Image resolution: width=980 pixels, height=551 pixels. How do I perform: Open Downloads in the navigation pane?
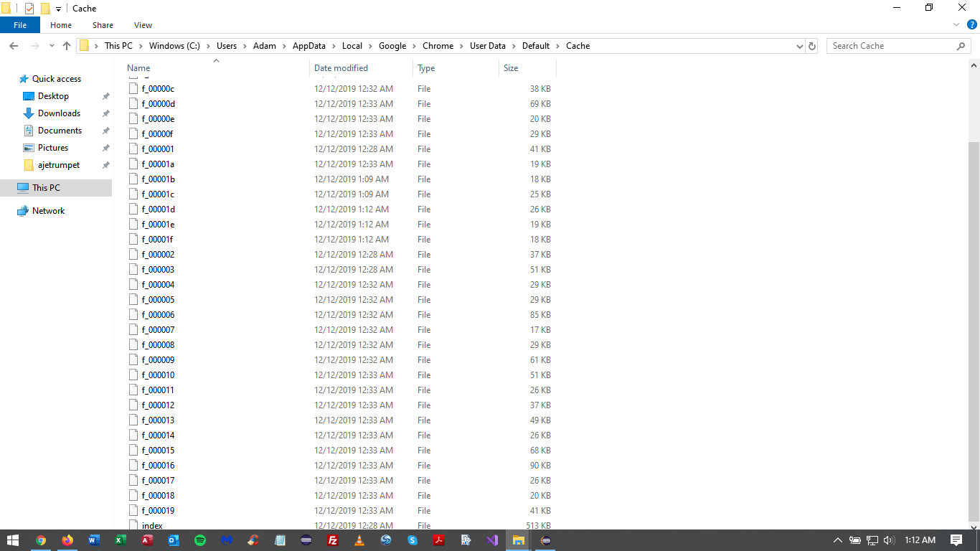tap(59, 113)
